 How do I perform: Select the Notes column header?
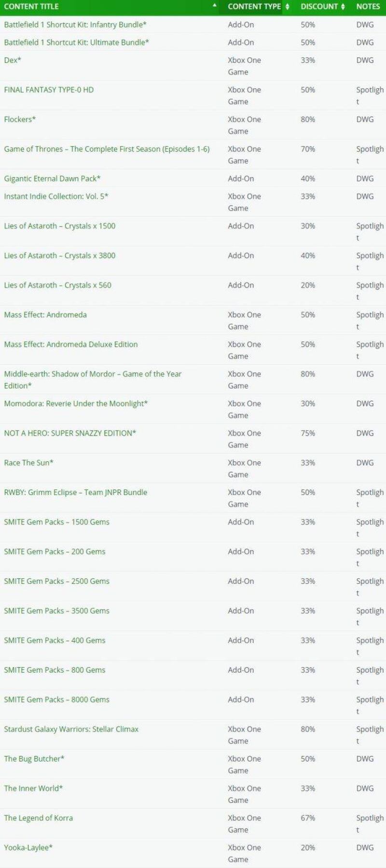[x=368, y=7]
